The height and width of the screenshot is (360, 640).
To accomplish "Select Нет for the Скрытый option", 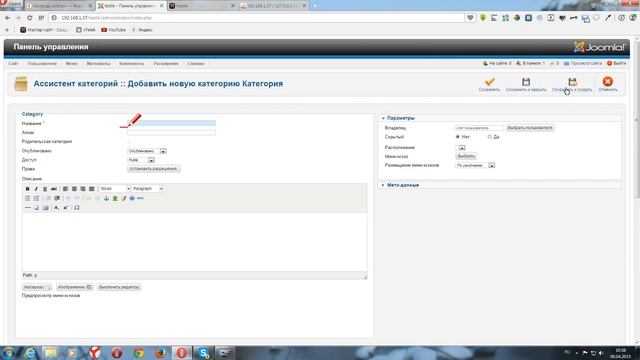I will click(x=458, y=137).
